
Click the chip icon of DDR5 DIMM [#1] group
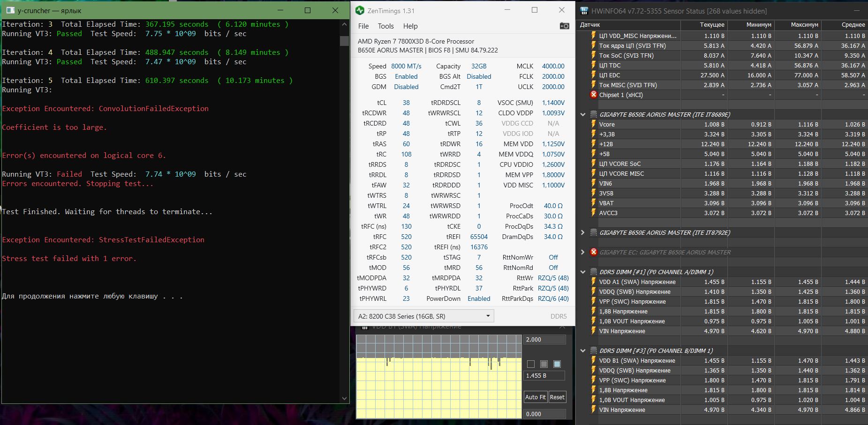(593, 272)
